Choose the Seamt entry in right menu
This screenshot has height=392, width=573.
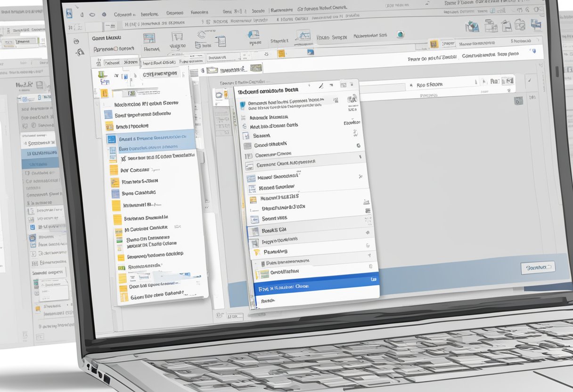click(x=262, y=136)
